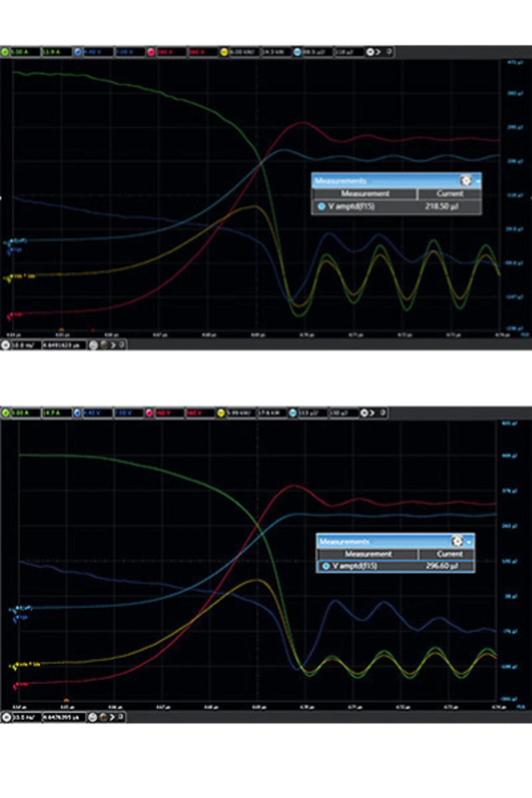The image size is (532, 798).
Task: Toggle green channel 1 button in upper window
Action: (x=5, y=52)
